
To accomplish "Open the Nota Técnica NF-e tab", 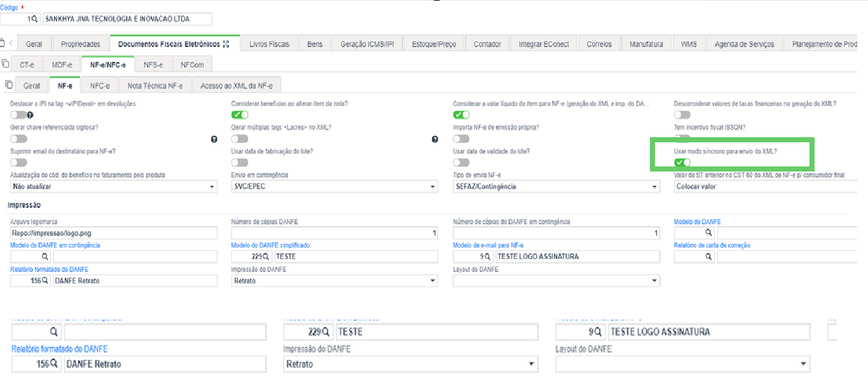I will (155, 86).
